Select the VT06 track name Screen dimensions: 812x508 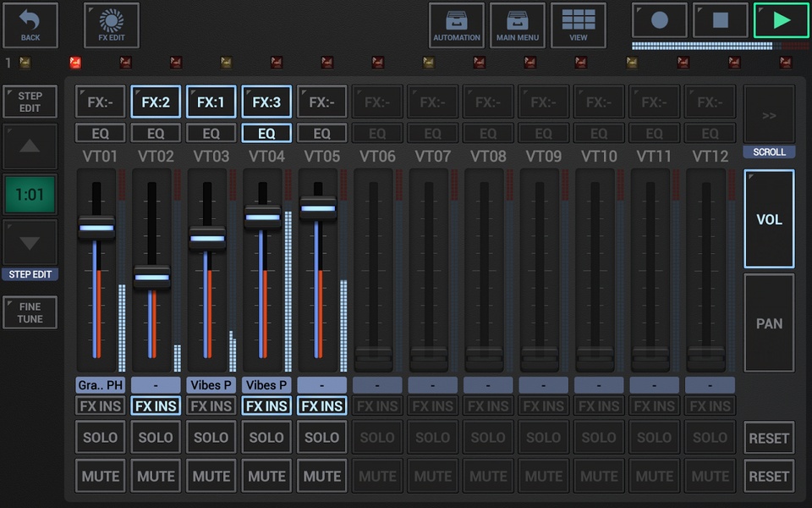coord(377,156)
